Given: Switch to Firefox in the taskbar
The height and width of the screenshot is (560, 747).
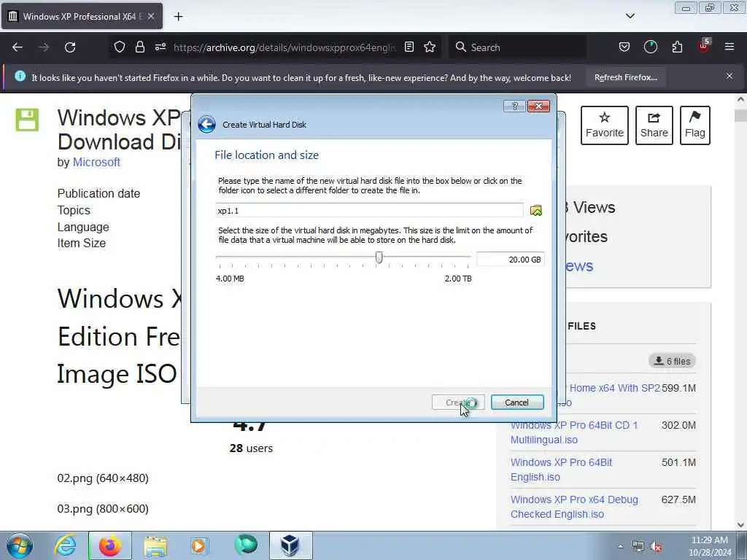Looking at the screenshot, I should [x=110, y=545].
